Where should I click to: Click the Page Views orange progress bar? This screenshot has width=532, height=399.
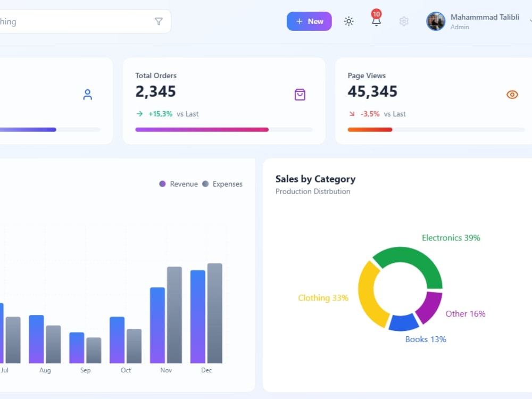pos(370,130)
